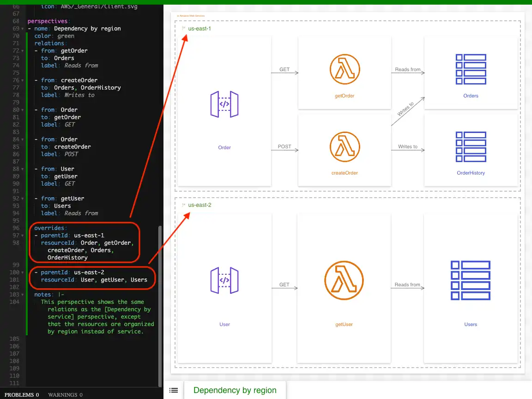Click line number 105 in the gutter
The image size is (532, 399).
(x=14, y=339)
